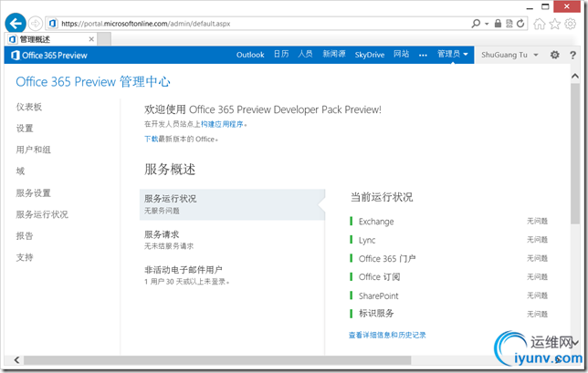Click the Exchange service status row
Image resolution: width=588 pixels, height=373 pixels.
pos(449,222)
